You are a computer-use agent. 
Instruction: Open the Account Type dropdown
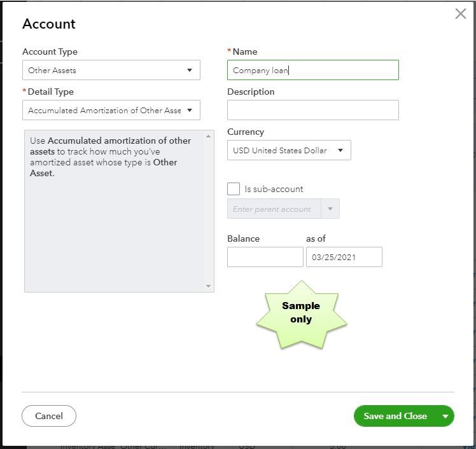[111, 70]
